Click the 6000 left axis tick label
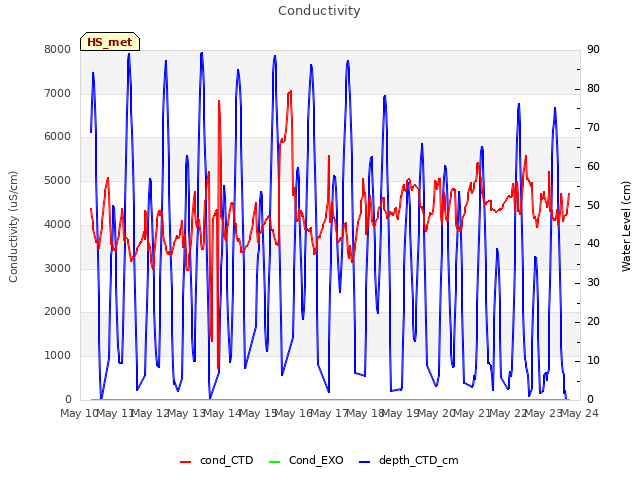 [58, 137]
